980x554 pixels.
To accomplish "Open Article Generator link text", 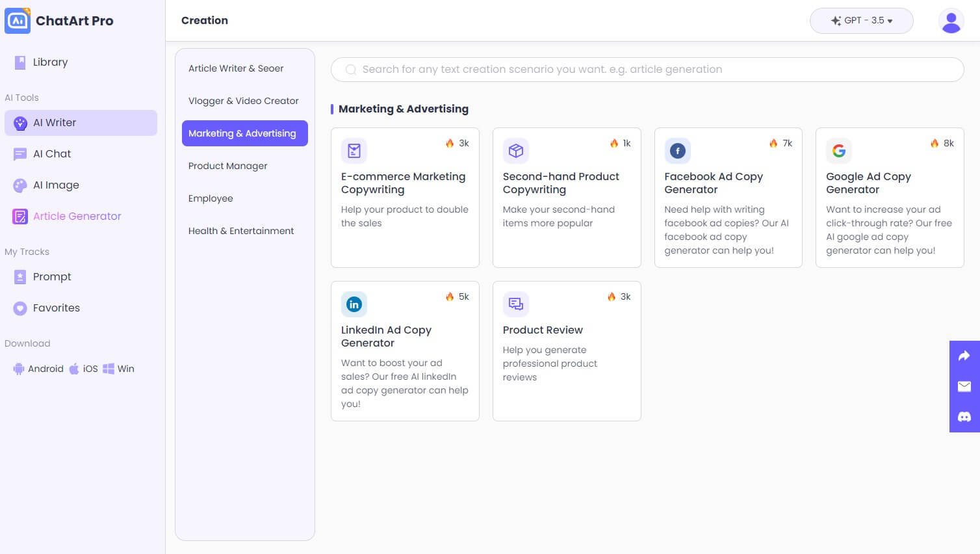I will click(x=77, y=217).
